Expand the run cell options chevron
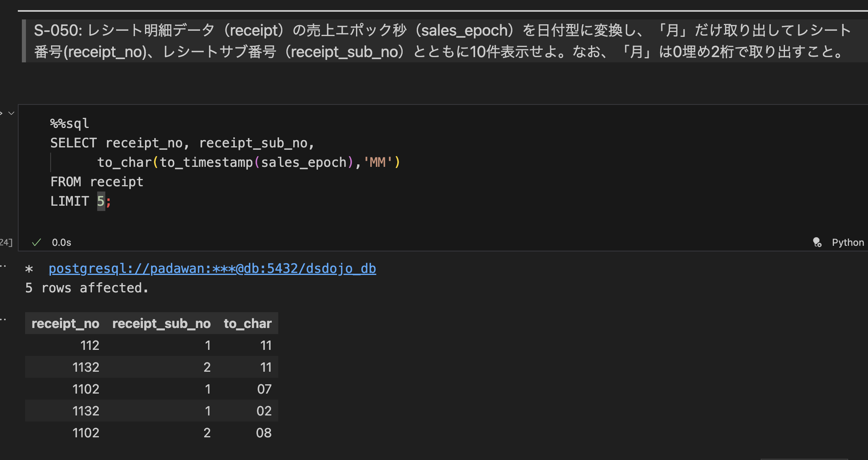The image size is (868, 460). [x=11, y=113]
